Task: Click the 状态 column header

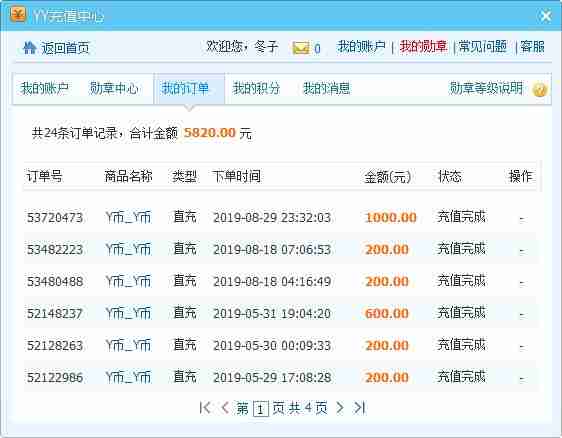Action: click(x=450, y=176)
